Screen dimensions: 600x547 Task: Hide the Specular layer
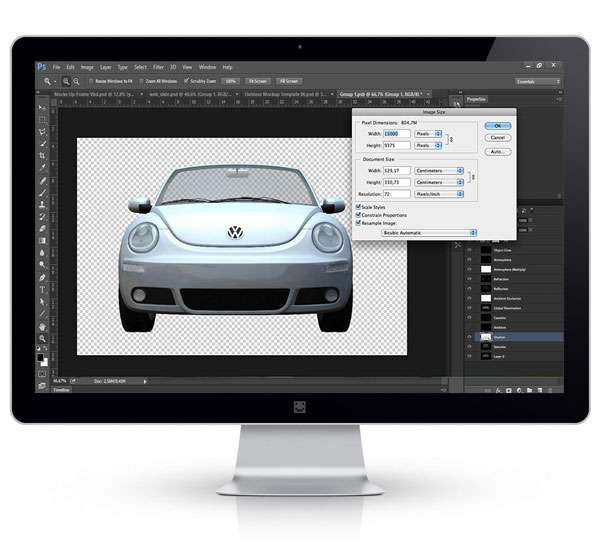point(470,346)
